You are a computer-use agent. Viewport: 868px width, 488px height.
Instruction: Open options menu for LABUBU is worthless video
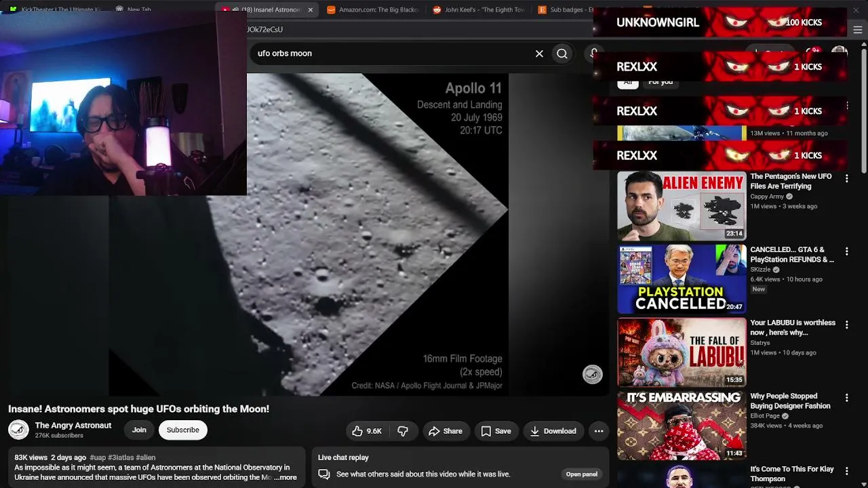(846, 325)
